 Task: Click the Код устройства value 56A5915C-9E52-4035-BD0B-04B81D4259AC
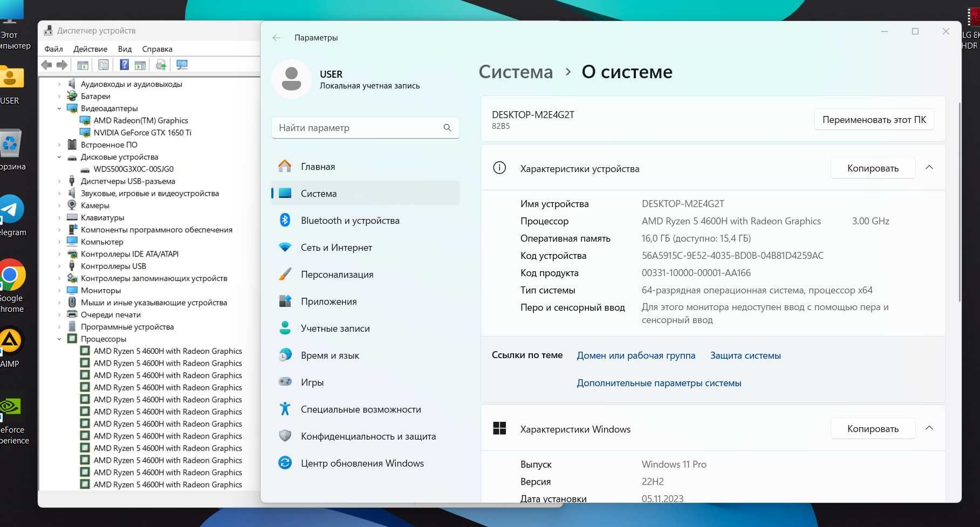pos(732,256)
